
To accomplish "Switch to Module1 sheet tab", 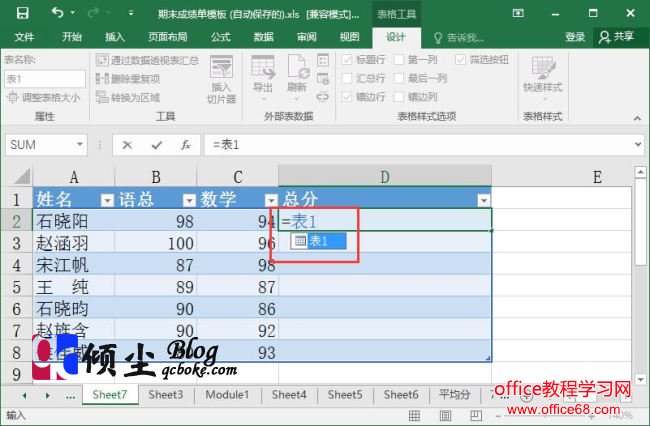I will click(x=227, y=395).
